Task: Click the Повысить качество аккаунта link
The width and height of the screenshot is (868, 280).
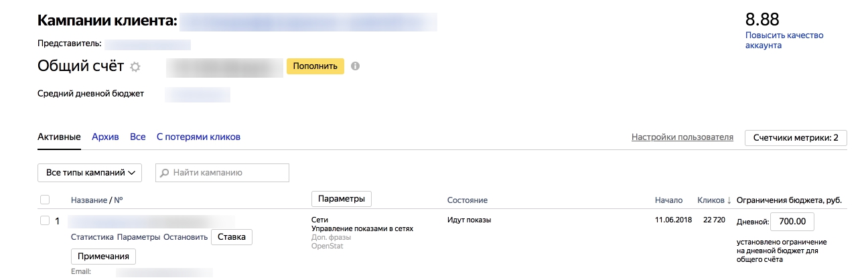Action: click(784, 40)
